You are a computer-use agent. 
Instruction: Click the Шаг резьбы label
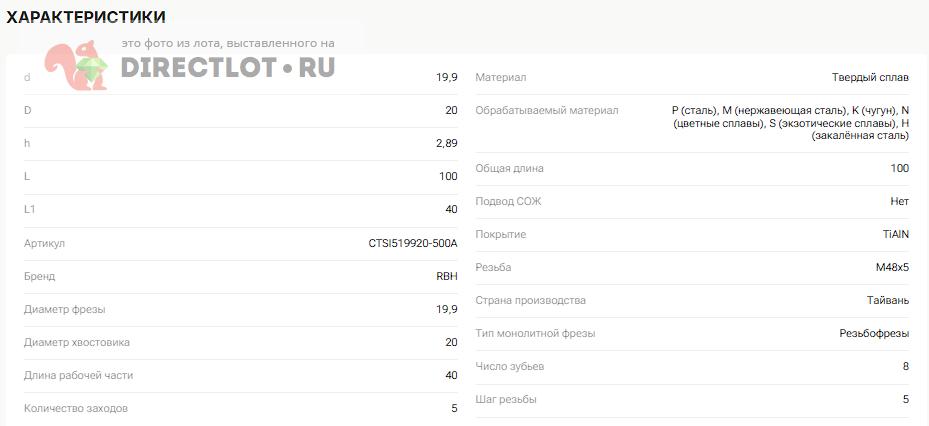click(505, 399)
